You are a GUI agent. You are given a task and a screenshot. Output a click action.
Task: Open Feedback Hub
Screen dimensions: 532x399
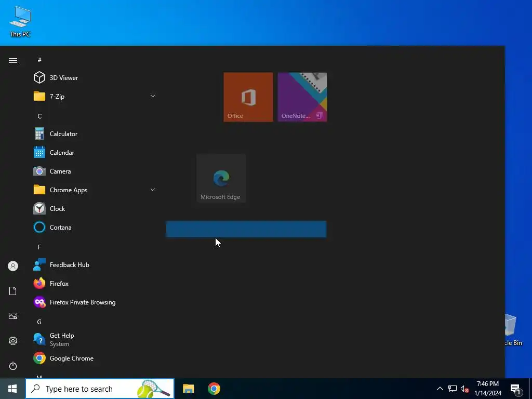(95, 264)
